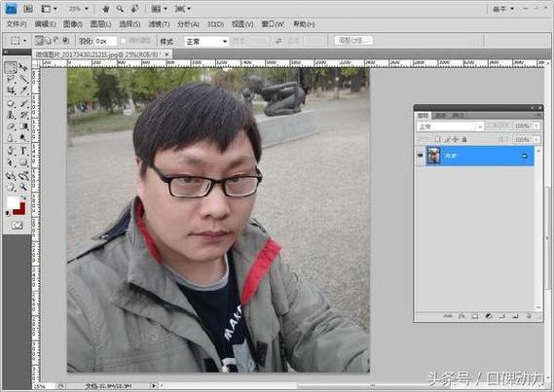Select the Magic Wand tool

pos(23,79)
